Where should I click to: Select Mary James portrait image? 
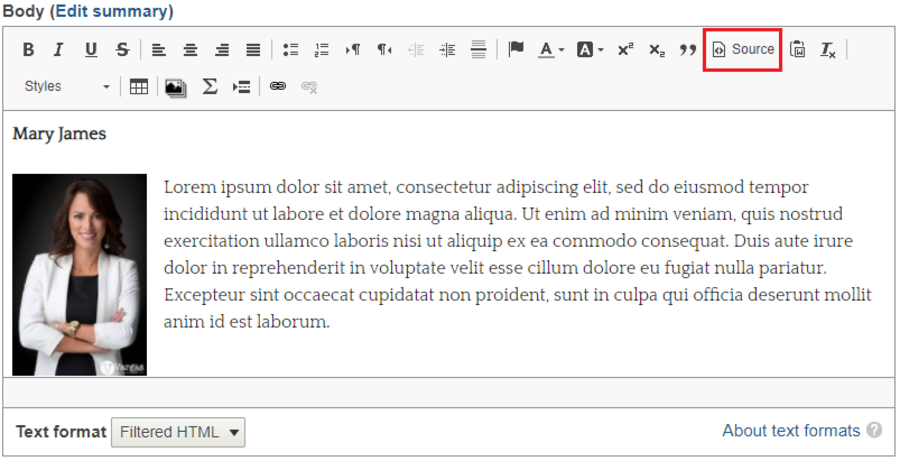coord(80,275)
